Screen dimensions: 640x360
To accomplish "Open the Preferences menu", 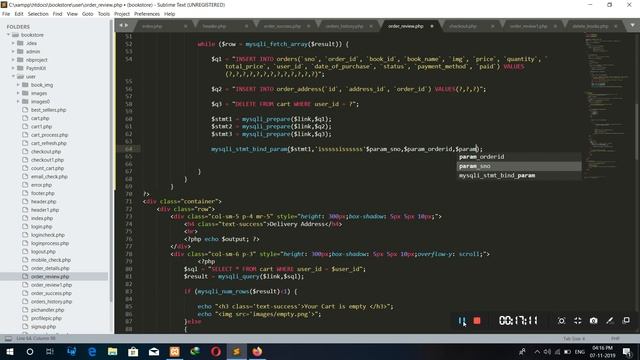I will 147,14.
